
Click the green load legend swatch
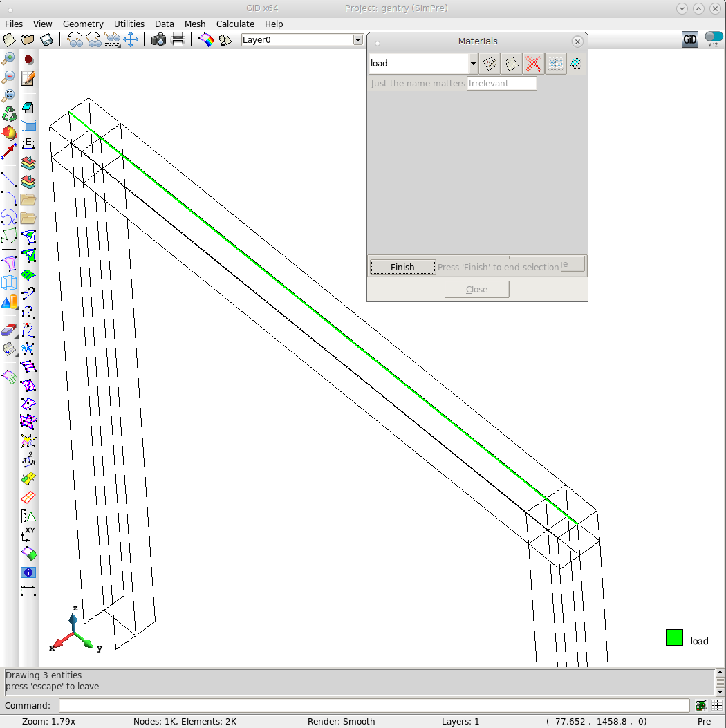tap(674, 638)
